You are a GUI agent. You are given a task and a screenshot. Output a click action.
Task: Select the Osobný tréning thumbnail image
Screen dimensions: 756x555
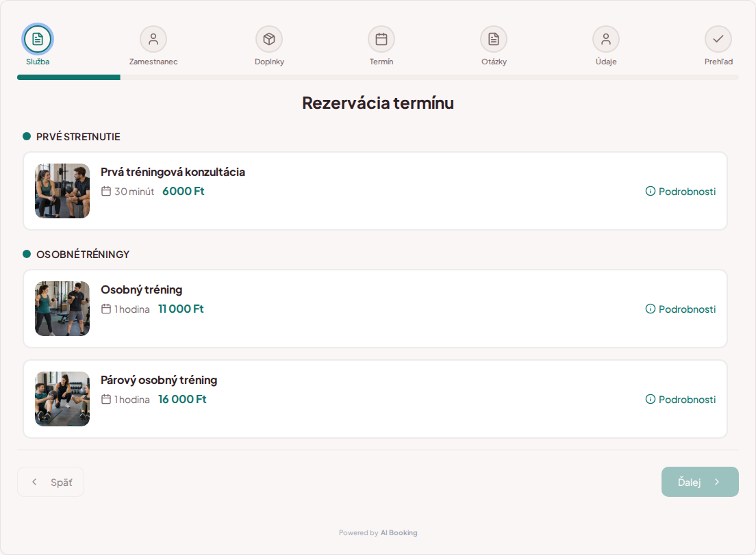coord(62,309)
